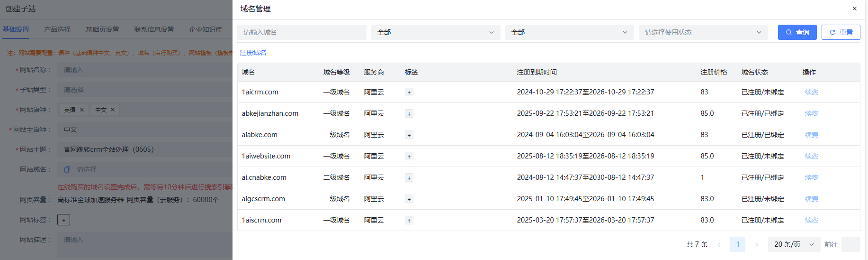
Task: Renew the ai.cnabke.com domain via 续费
Action: pyautogui.click(x=811, y=177)
